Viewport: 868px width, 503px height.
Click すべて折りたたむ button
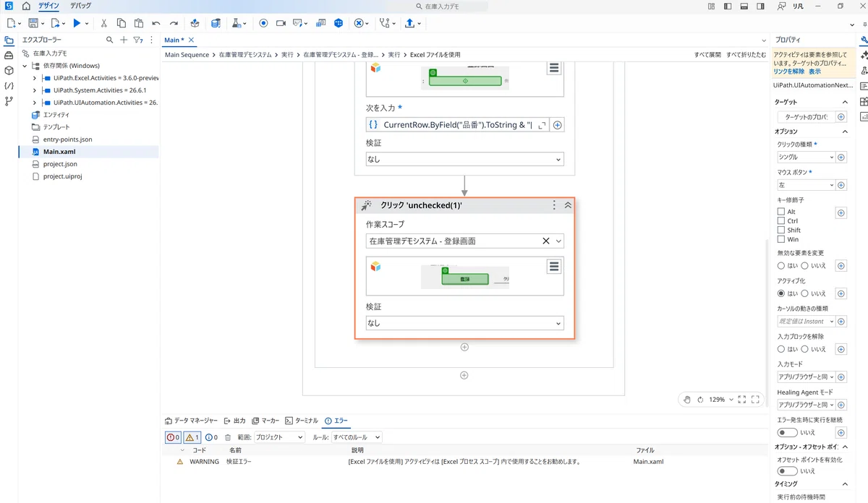(746, 55)
